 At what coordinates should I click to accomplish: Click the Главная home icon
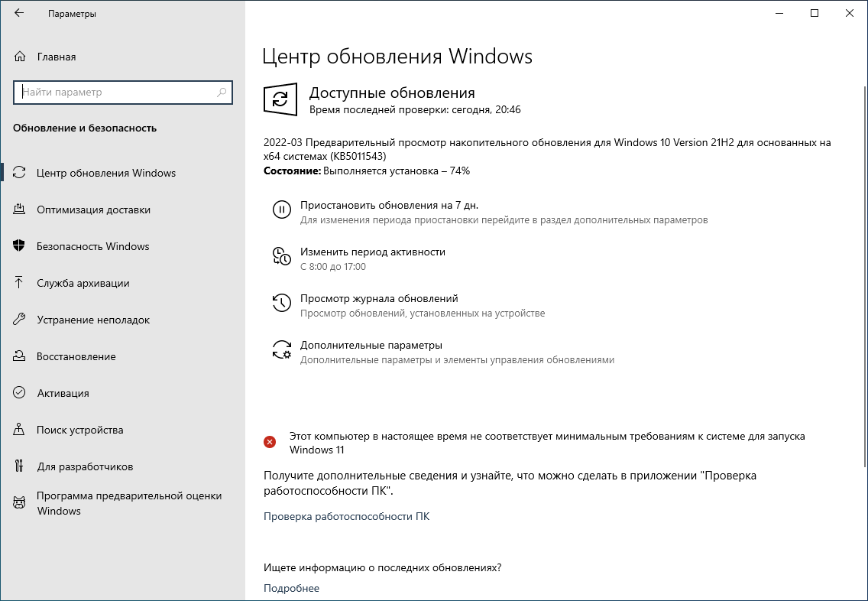tap(21, 57)
